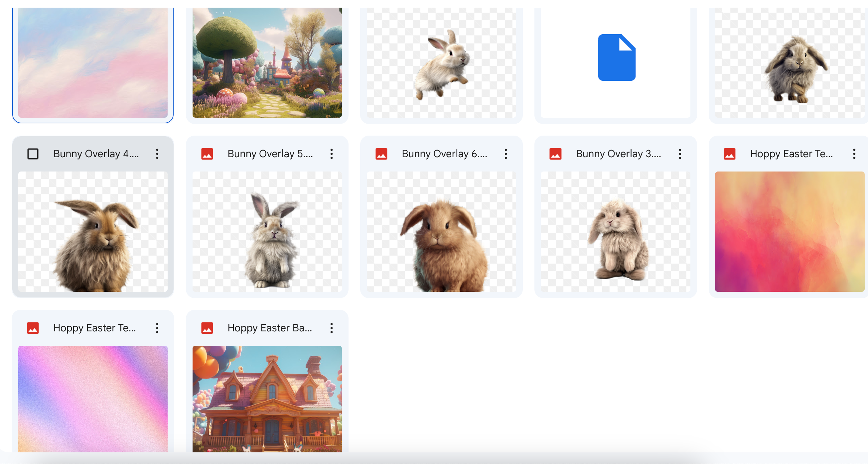Open more options for Bunny Overlay 5
Image resolution: width=868 pixels, height=464 pixels.
(x=331, y=154)
